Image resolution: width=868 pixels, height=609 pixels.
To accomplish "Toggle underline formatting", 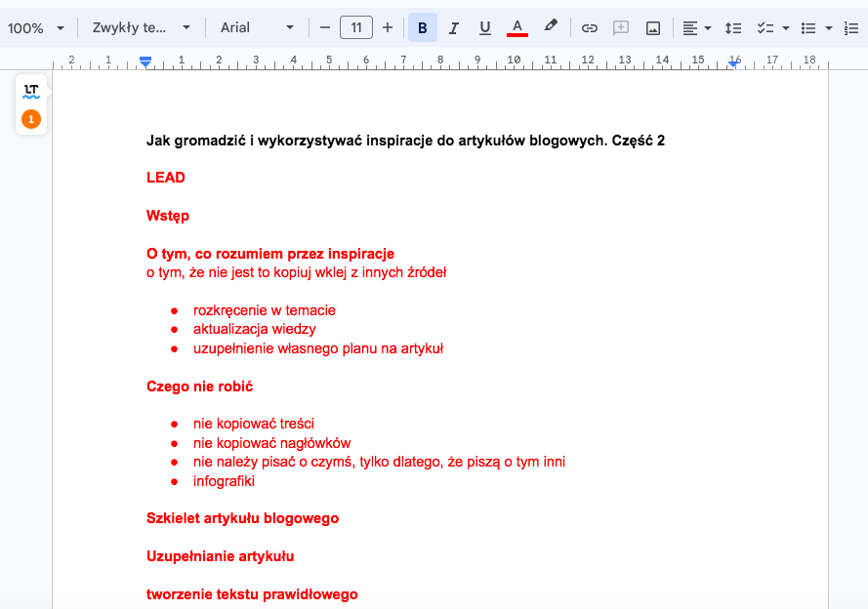I will point(485,27).
